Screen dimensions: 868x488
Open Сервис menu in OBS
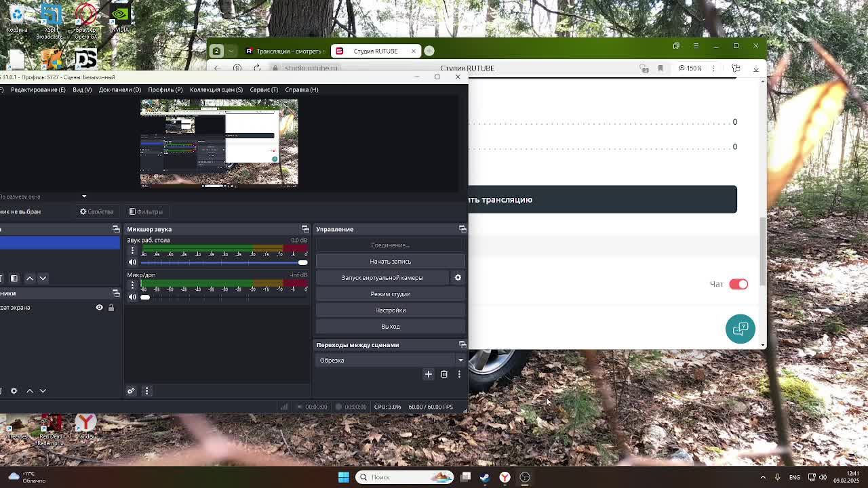point(264,89)
